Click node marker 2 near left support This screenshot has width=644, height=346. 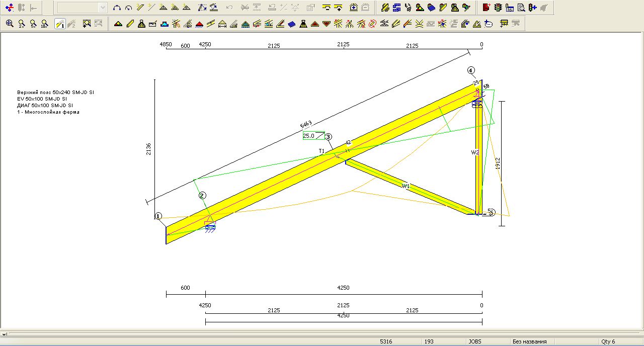pos(202,195)
